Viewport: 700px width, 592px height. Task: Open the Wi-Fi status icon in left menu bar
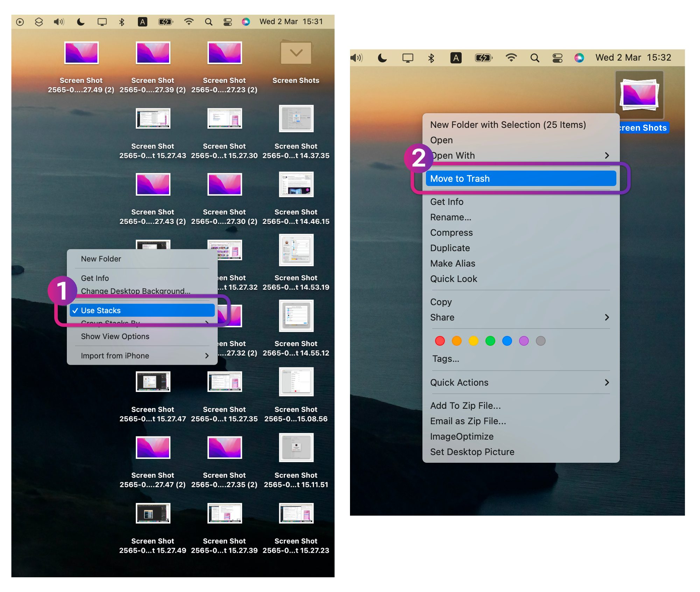coord(189,22)
